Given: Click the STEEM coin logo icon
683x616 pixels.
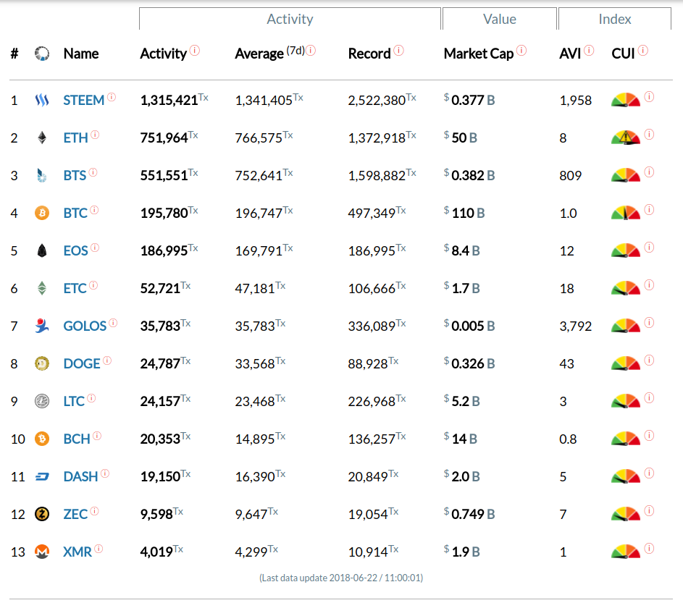Looking at the screenshot, I should pos(42,101).
